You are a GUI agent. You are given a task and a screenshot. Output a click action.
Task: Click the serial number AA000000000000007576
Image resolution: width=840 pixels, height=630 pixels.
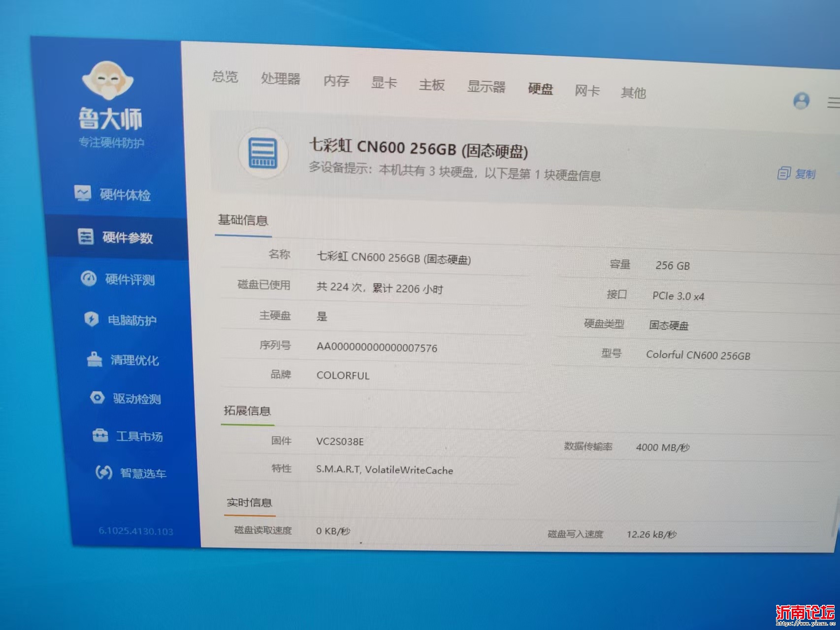pyautogui.click(x=377, y=348)
